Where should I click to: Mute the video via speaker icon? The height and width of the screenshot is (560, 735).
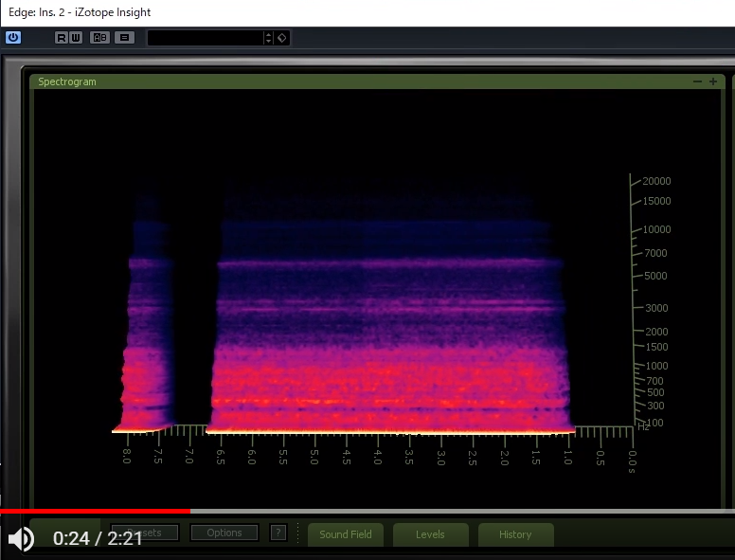click(21, 539)
